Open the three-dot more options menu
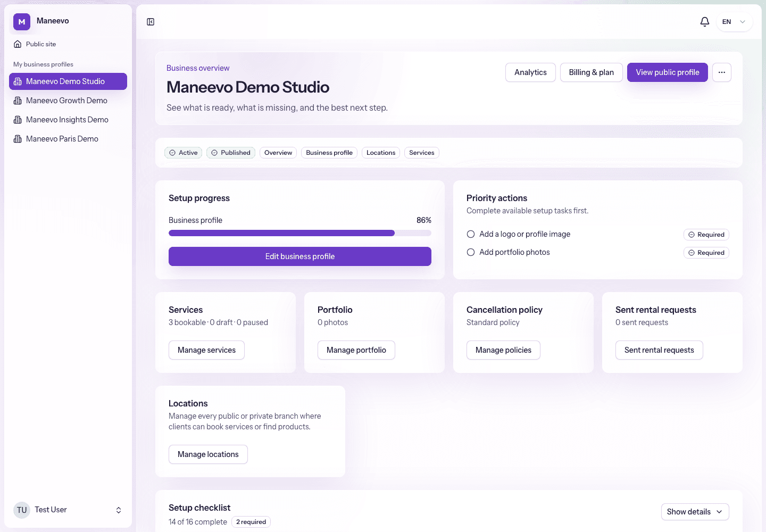Image resolution: width=766 pixels, height=532 pixels. pos(722,72)
